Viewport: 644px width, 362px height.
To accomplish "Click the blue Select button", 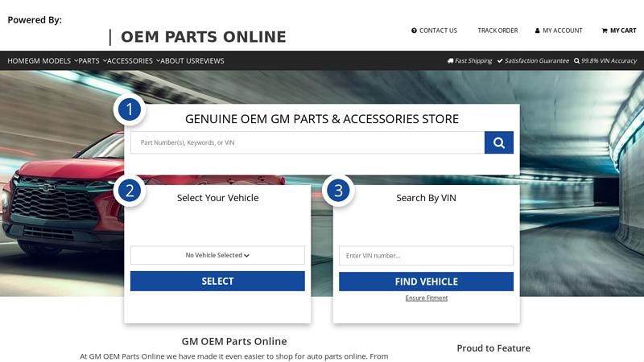I will 217,281.
